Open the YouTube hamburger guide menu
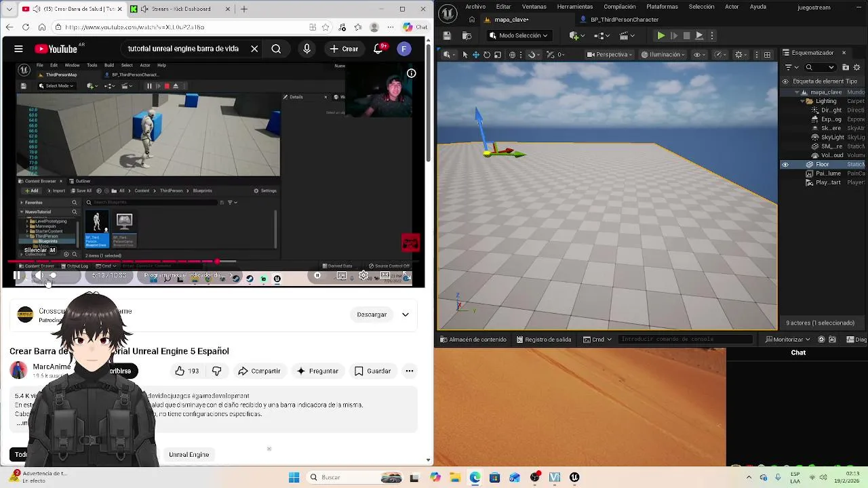 18,49
